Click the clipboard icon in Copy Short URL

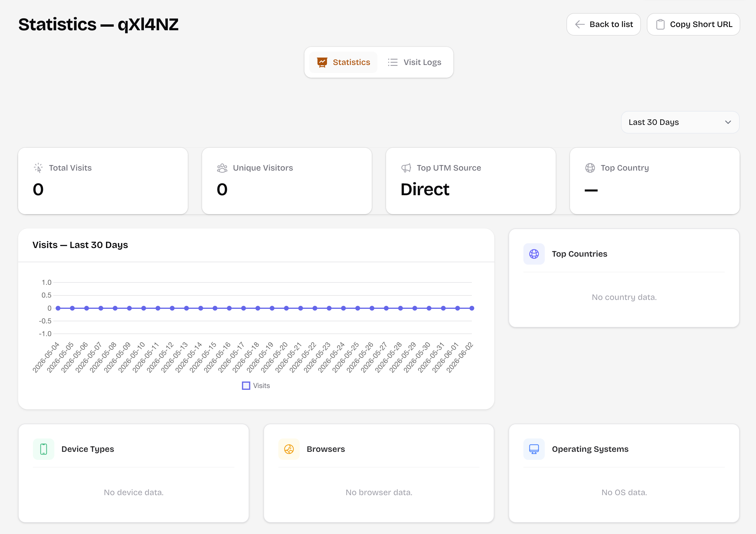pyautogui.click(x=660, y=24)
